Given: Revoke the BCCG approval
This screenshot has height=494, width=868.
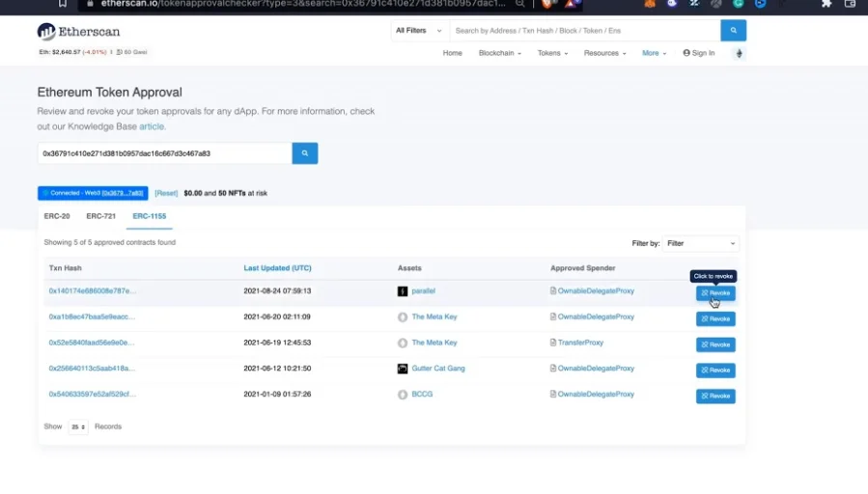Looking at the screenshot, I should click(x=715, y=397).
